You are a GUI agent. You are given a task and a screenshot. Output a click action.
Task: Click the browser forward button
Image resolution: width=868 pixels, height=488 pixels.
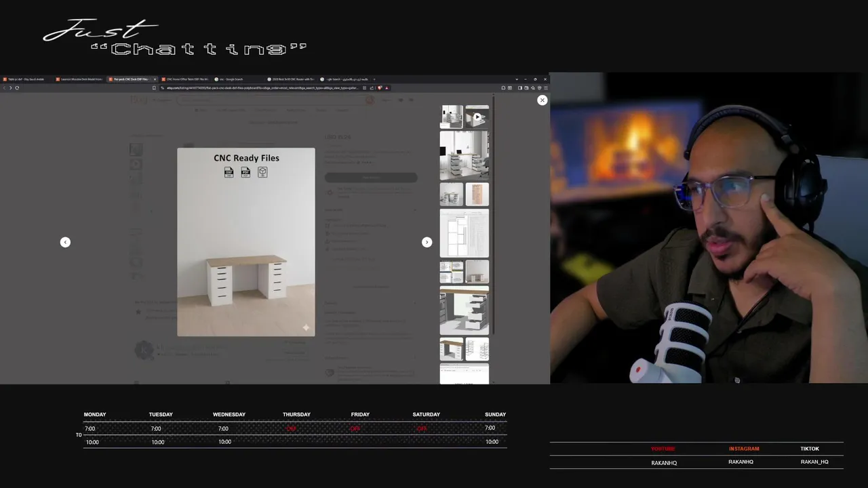pyautogui.click(x=10, y=87)
